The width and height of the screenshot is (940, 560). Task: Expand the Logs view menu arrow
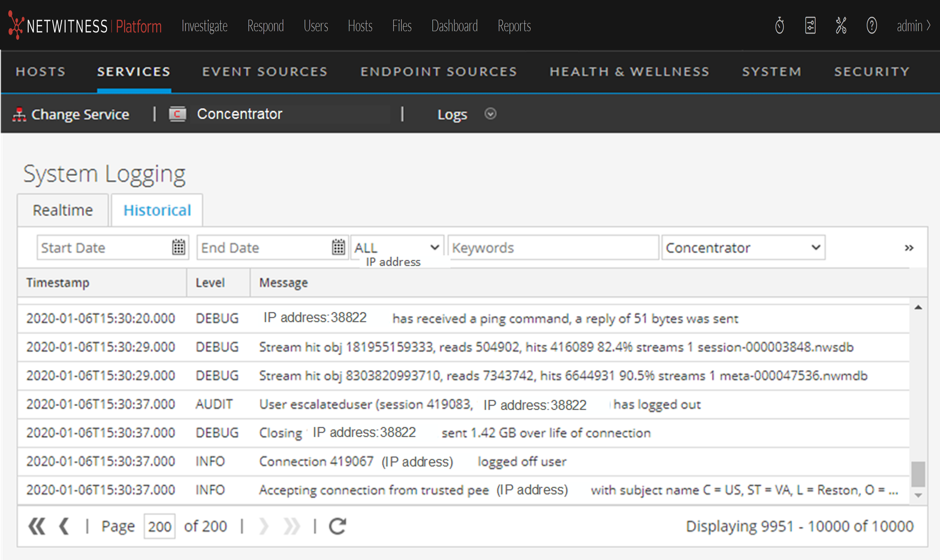coord(490,114)
